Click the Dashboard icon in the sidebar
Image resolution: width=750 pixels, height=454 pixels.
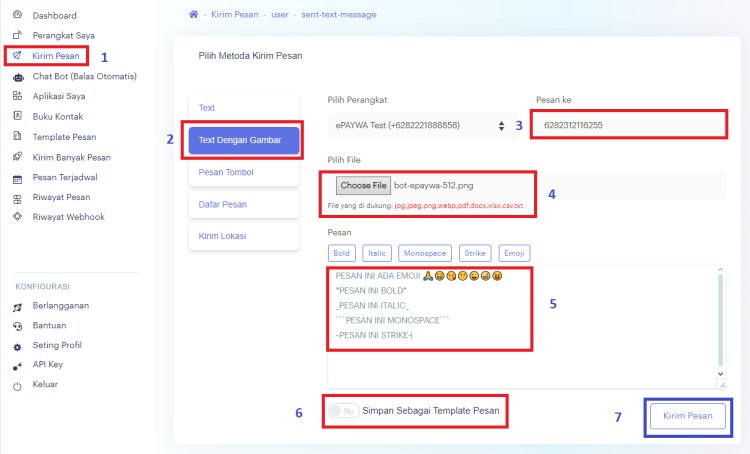pos(18,15)
